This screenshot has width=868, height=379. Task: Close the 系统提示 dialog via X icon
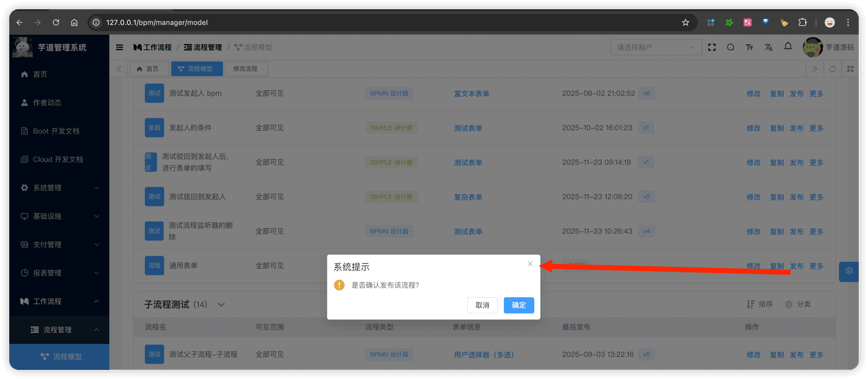(x=530, y=264)
